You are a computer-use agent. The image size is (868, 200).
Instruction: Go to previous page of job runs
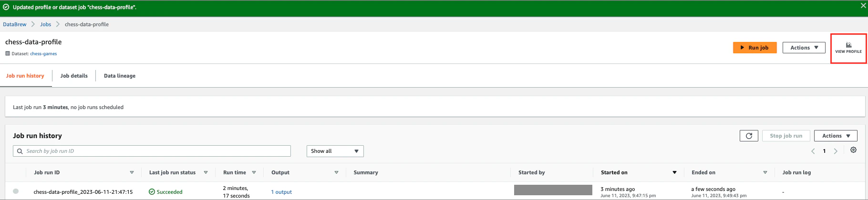[813, 151]
